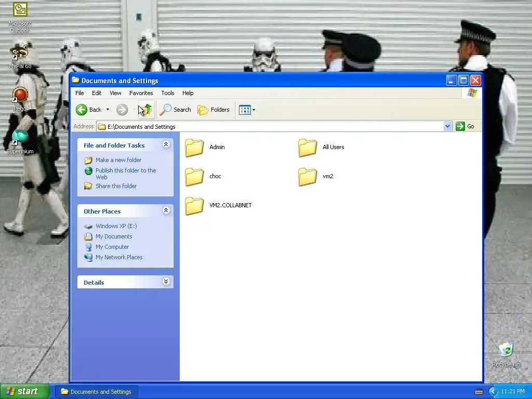Viewport: 532px width, 399px height.
Task: Go back with the green Back arrow
Action: (82, 110)
